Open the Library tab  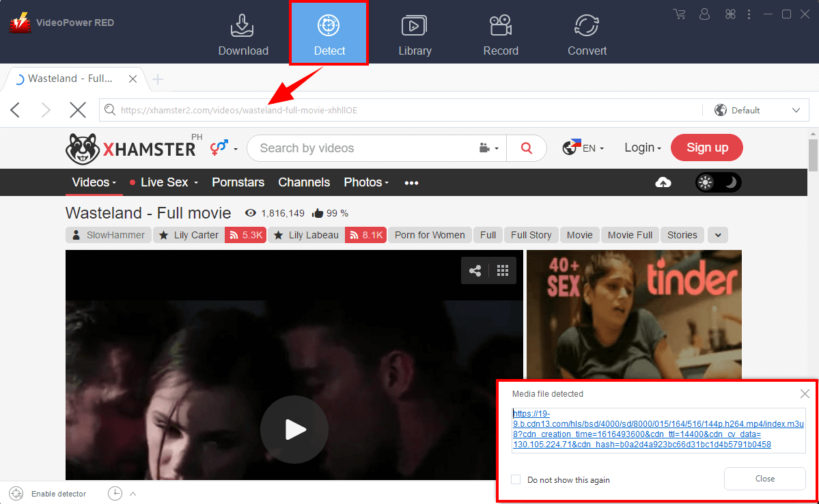pyautogui.click(x=415, y=34)
